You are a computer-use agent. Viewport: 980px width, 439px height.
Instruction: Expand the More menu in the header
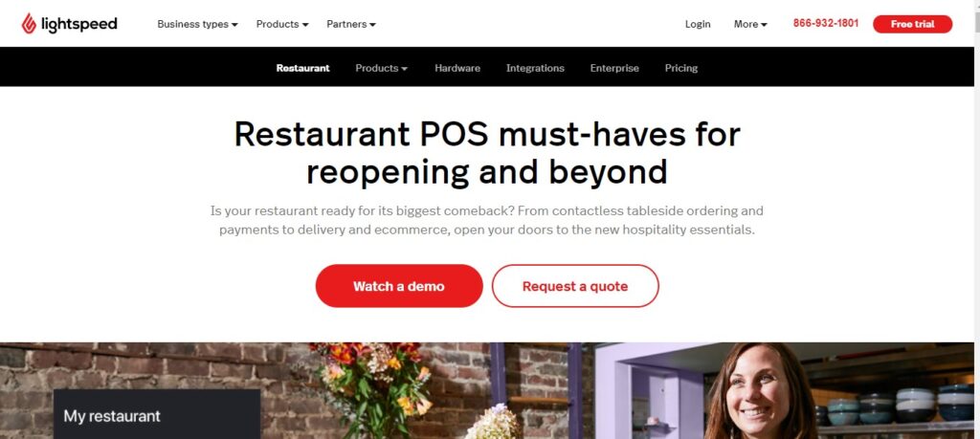click(x=750, y=24)
